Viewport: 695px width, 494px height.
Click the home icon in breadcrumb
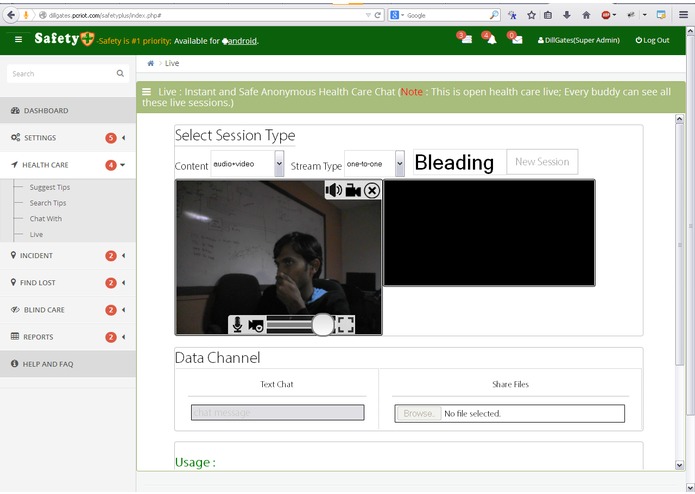(x=151, y=63)
